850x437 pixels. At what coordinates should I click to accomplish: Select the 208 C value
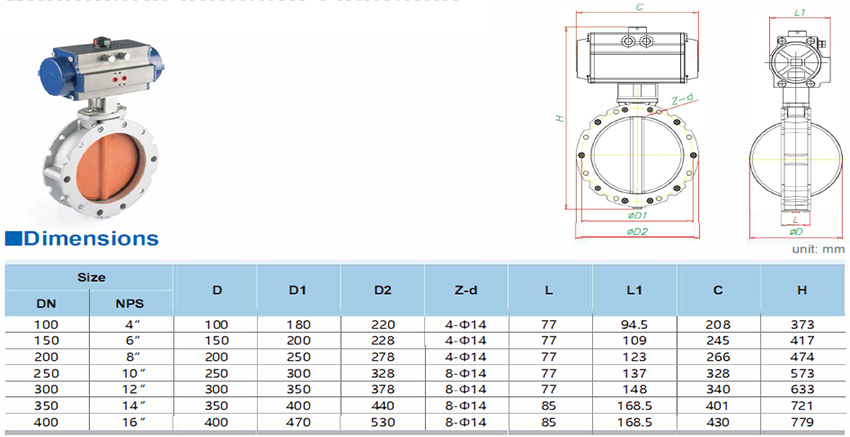pyautogui.click(x=718, y=325)
